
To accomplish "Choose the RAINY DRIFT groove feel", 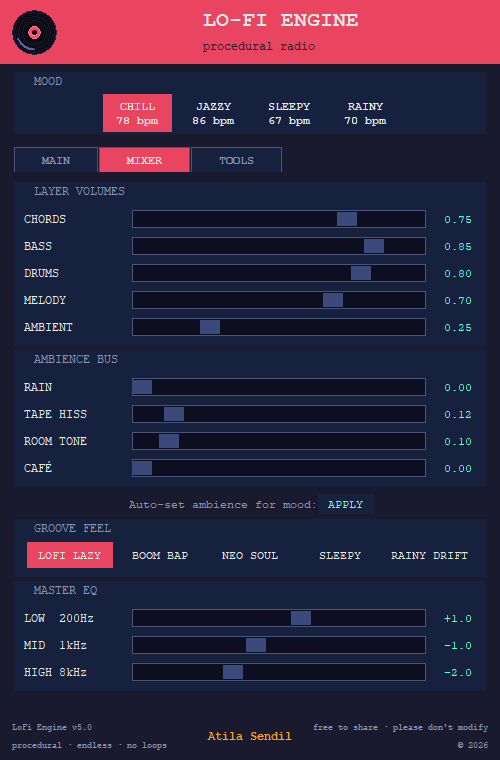I will 429,555.
